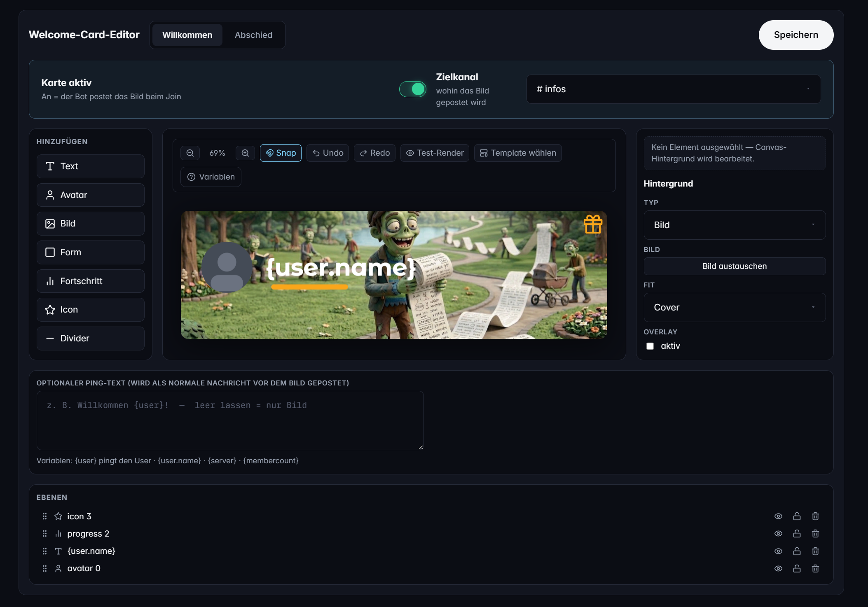Add an Avatar element
This screenshot has width=868, height=607.
[90, 195]
